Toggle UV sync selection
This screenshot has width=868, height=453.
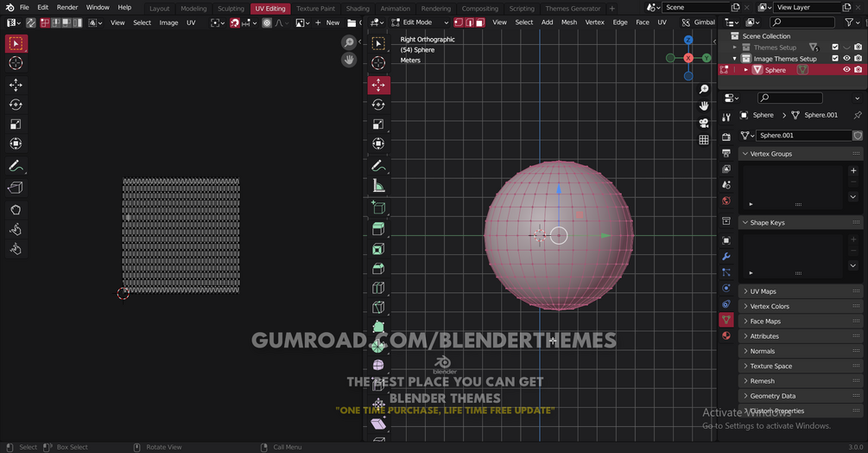click(30, 22)
